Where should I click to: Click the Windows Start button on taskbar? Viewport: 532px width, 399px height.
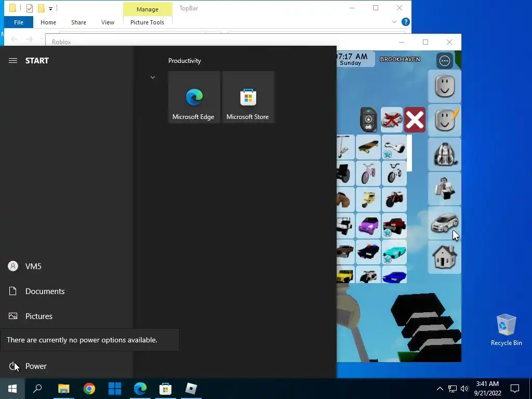12,389
